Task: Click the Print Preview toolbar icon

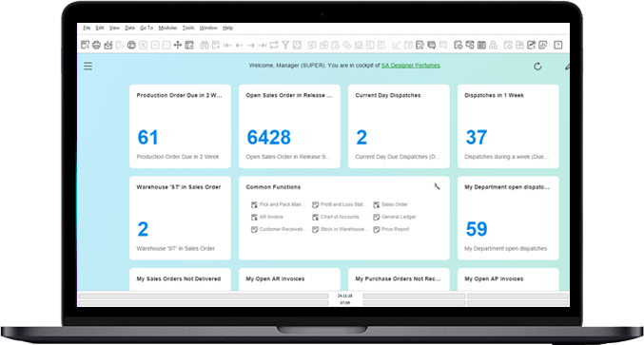Action: (85, 45)
